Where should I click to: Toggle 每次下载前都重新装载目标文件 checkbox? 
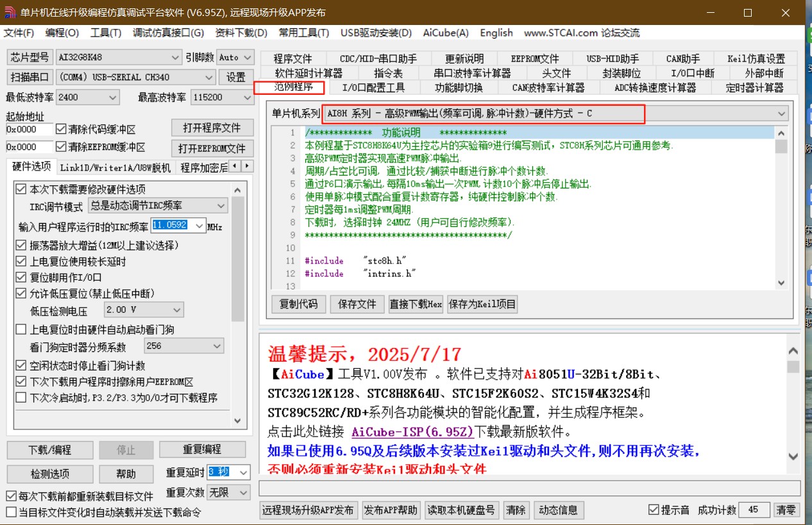coord(11,496)
